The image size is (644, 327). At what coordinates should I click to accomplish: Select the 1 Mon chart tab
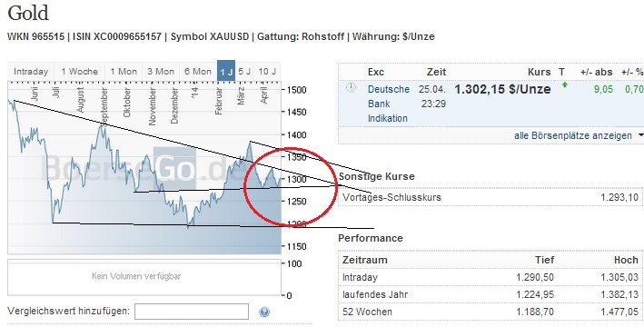coord(124,72)
